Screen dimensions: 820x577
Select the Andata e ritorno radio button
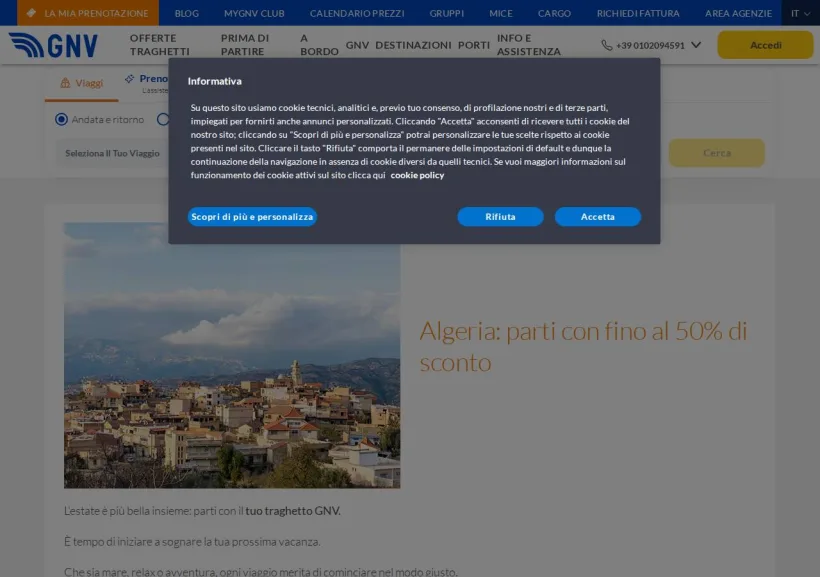(x=61, y=119)
